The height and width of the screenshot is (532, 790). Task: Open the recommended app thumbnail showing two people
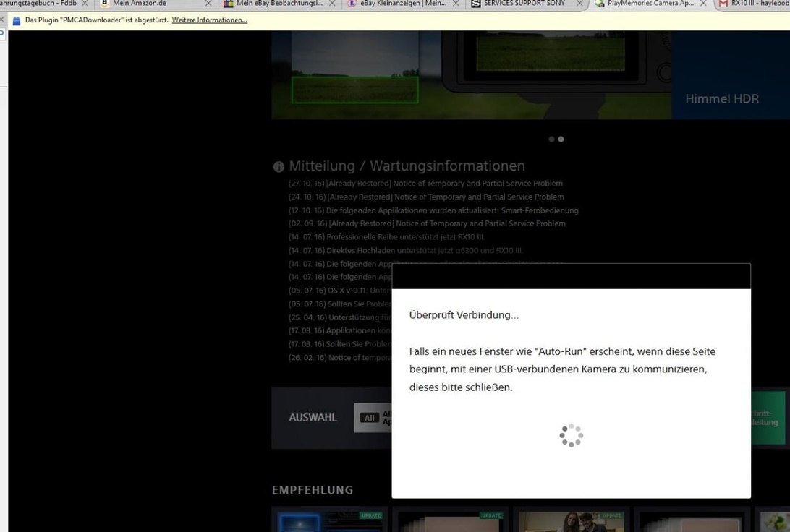571,520
